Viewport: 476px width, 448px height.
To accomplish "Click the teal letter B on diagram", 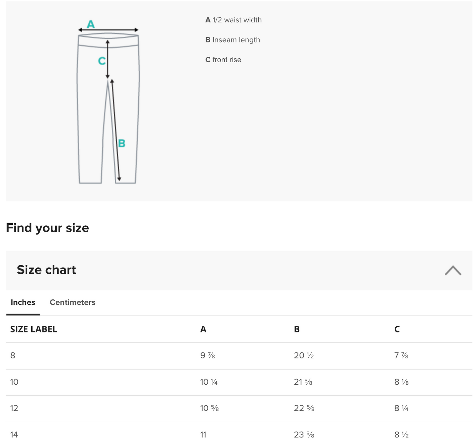I will [122, 143].
